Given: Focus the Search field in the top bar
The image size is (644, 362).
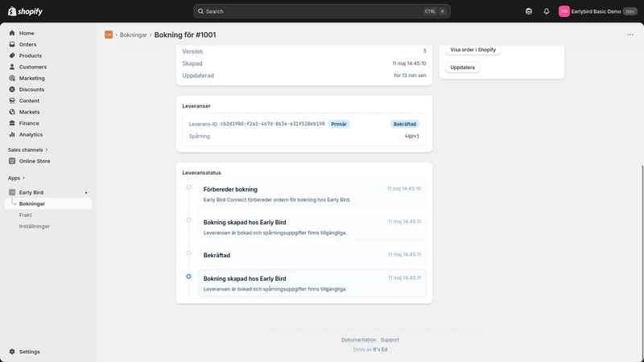Looking at the screenshot, I should coord(321,11).
